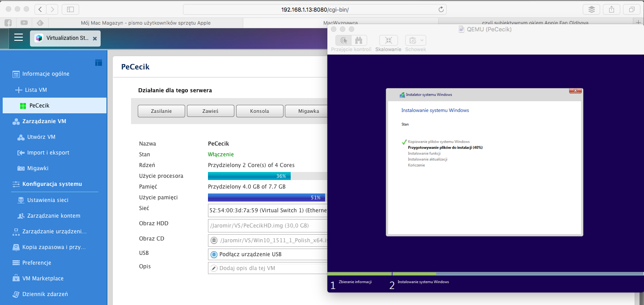Viewport: 644px width, 305px height.
Task: Click the green PeCecik VM status icon
Action: point(23,106)
